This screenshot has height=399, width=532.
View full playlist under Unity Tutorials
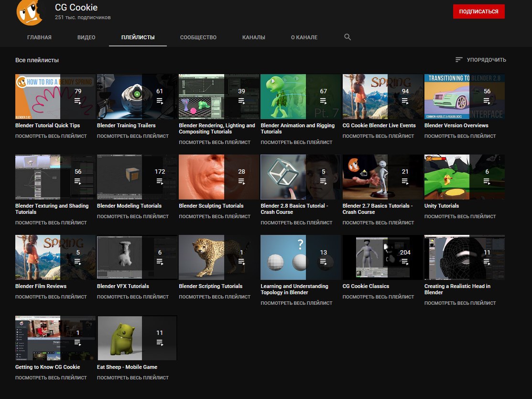pyautogui.click(x=460, y=217)
